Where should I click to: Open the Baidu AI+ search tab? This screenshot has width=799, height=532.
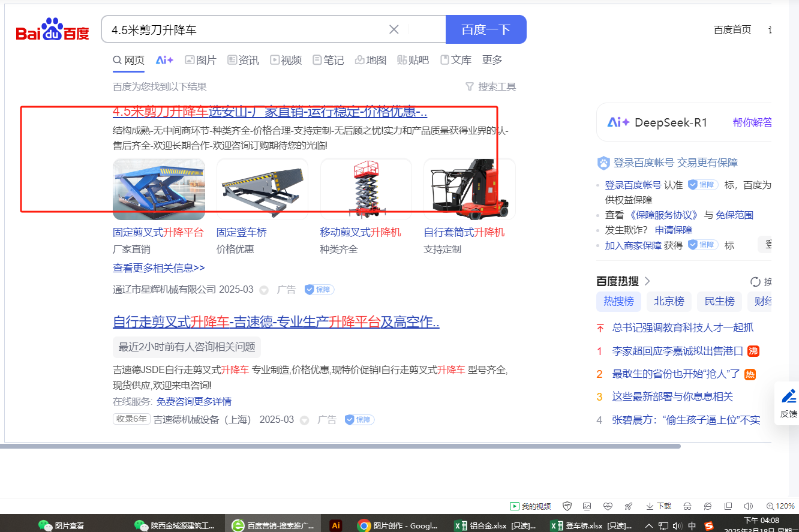click(x=164, y=60)
